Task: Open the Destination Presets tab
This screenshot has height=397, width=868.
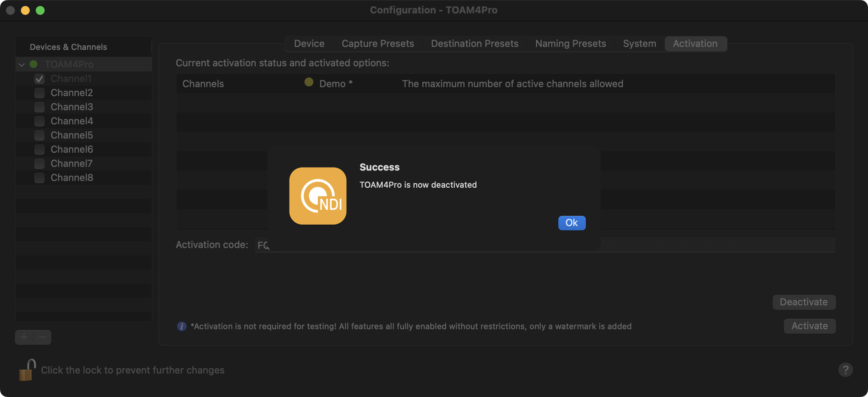Action: pos(475,44)
